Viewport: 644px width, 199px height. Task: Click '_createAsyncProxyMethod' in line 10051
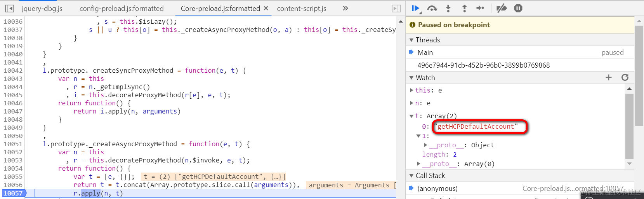(x=133, y=144)
